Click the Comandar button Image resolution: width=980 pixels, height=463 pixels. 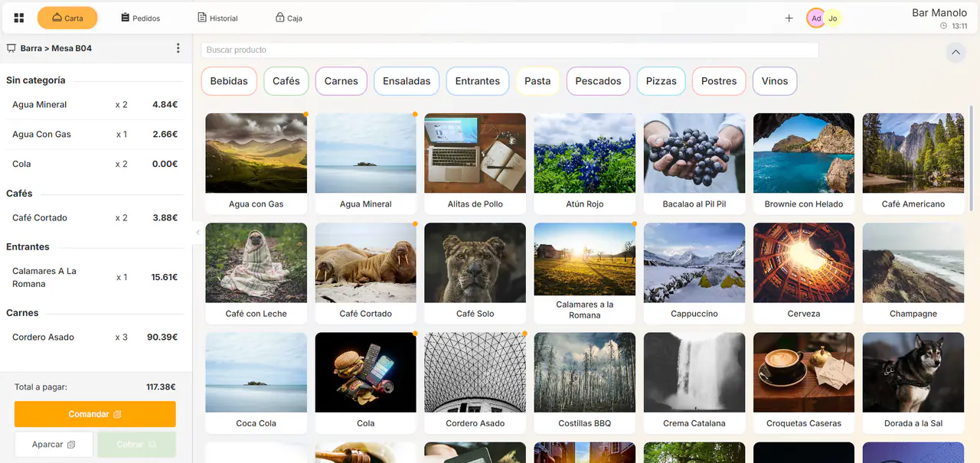point(95,414)
